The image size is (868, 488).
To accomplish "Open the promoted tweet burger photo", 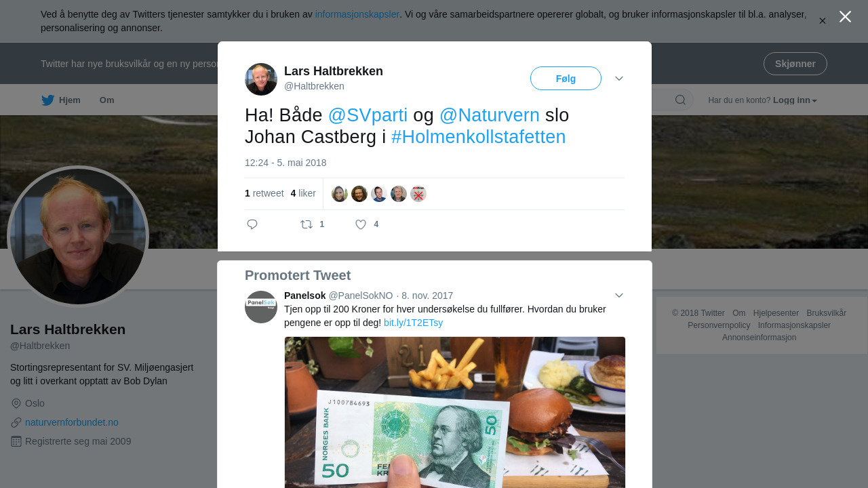I will click(455, 412).
